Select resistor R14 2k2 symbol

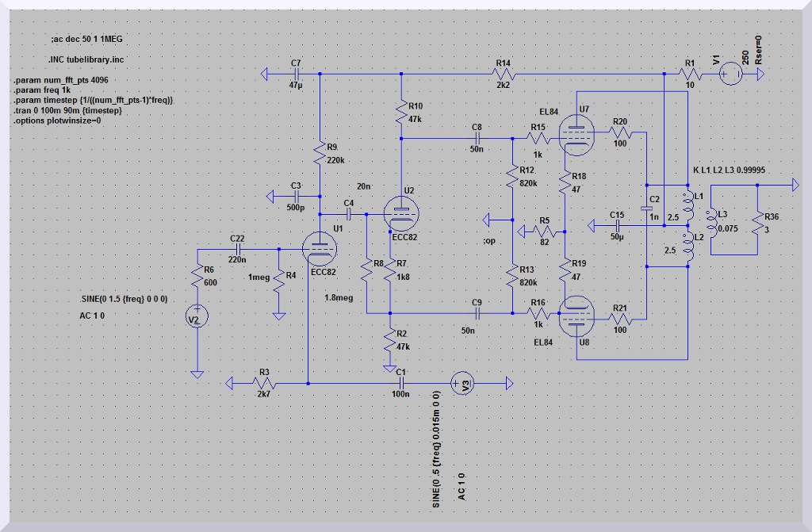point(504,75)
